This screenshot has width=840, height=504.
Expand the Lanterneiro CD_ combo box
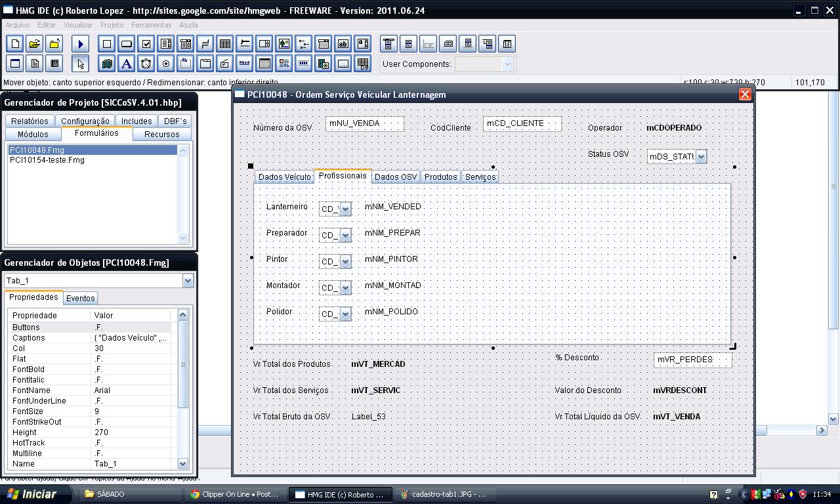pos(345,209)
